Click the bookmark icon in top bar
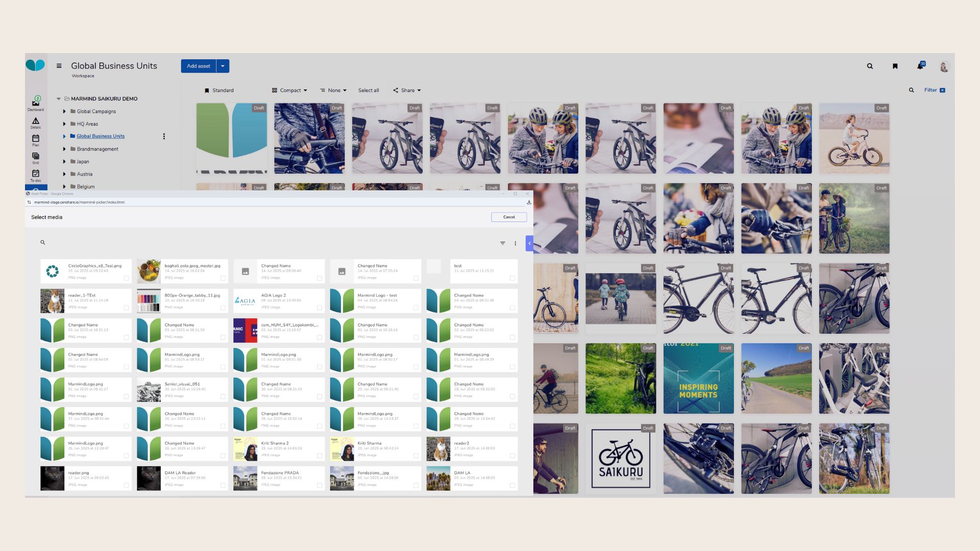The width and height of the screenshot is (980, 551). [x=895, y=66]
